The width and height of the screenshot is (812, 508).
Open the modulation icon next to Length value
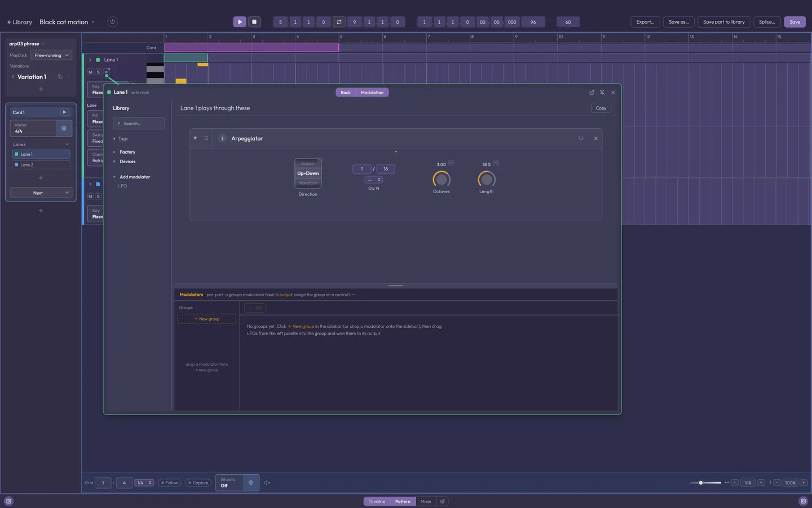(x=496, y=163)
